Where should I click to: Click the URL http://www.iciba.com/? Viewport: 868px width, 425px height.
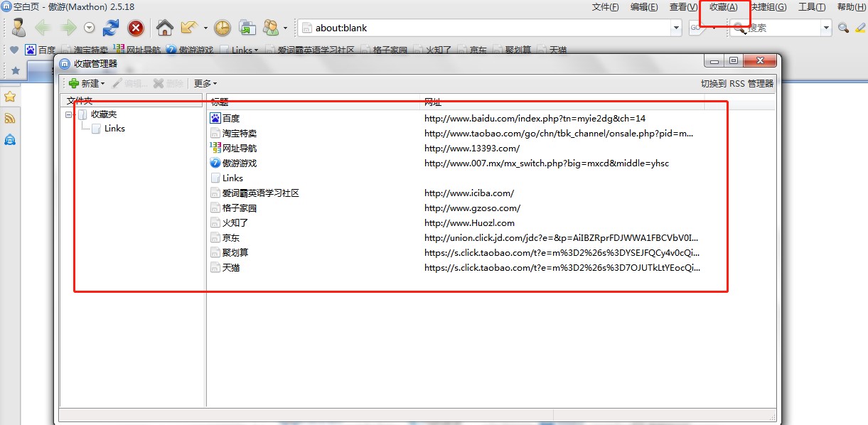[x=469, y=193]
